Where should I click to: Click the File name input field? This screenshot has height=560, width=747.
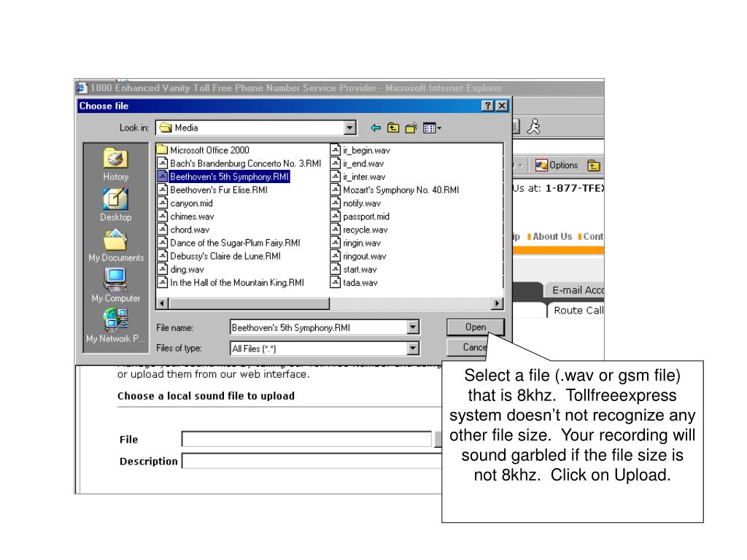pyautogui.click(x=319, y=327)
